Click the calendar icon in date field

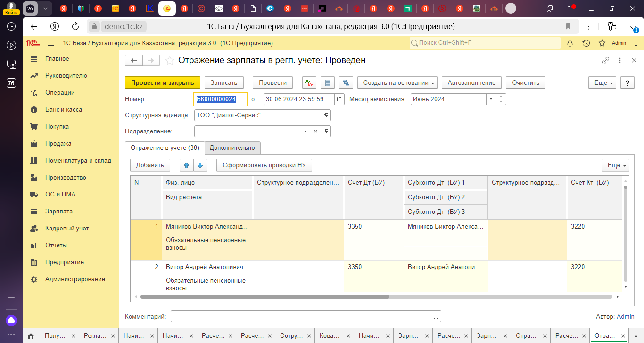339,99
